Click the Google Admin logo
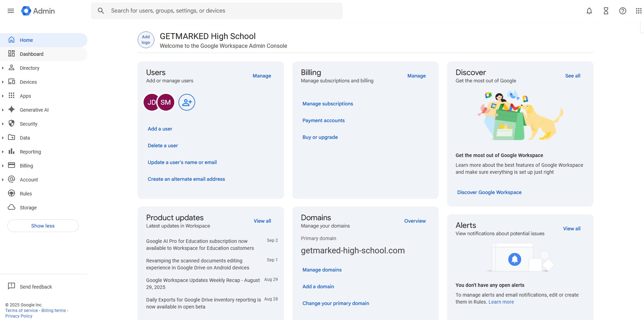 pos(38,11)
